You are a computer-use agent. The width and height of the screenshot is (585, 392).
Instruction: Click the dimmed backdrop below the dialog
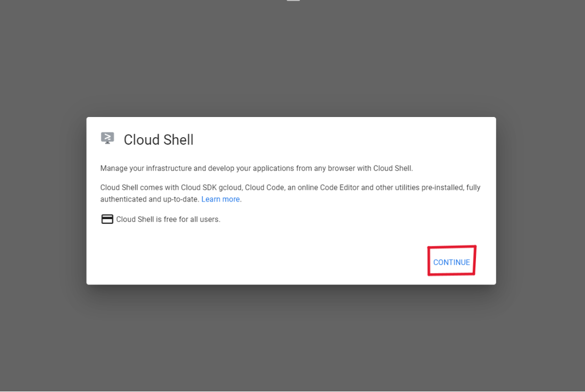292,340
